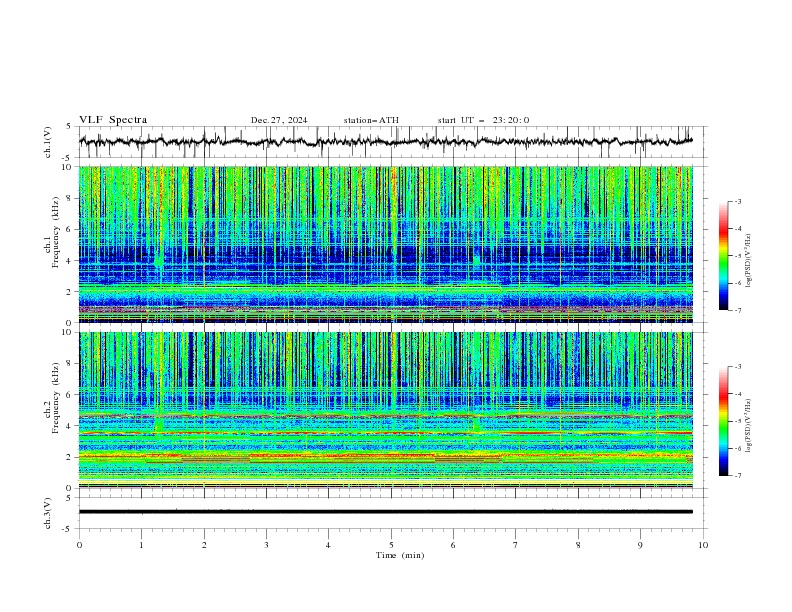This screenshot has height=612, width=792.
Task: Click the 'ch.1(V)' waveform axis label
Action: point(48,142)
